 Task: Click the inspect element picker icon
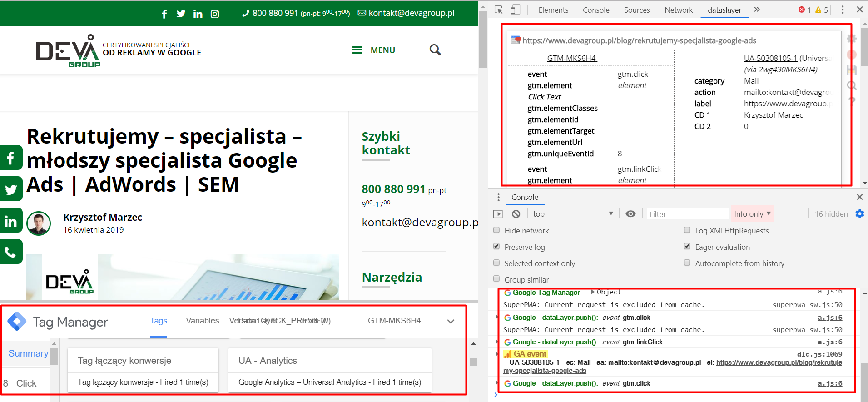tap(499, 10)
